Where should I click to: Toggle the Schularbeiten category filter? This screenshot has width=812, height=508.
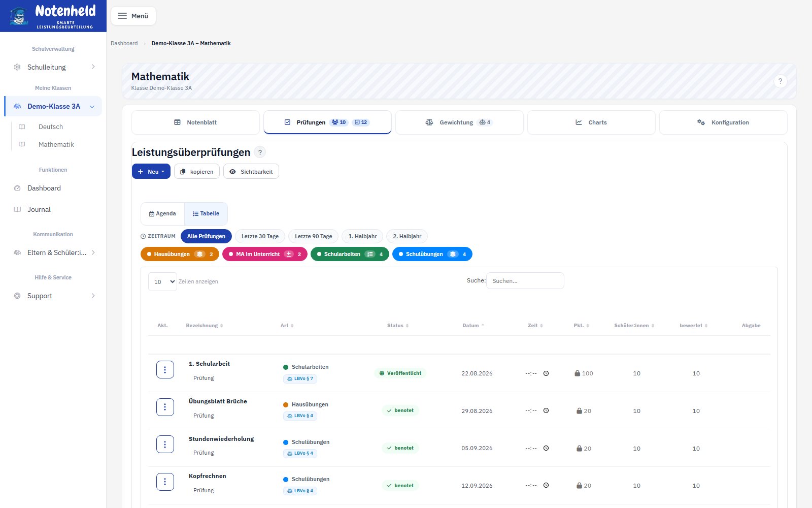coord(350,254)
